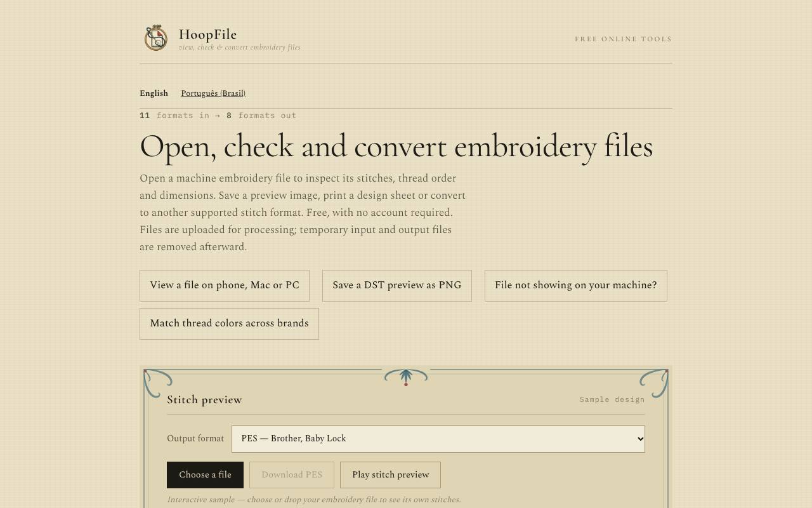Start the Play stitch preview button
This screenshot has width=812, height=508.
391,475
